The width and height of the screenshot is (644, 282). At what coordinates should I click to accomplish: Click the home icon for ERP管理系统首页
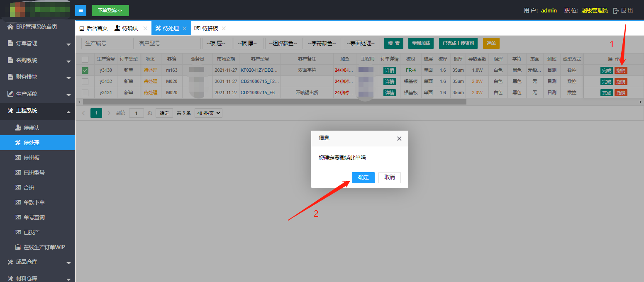(10, 27)
